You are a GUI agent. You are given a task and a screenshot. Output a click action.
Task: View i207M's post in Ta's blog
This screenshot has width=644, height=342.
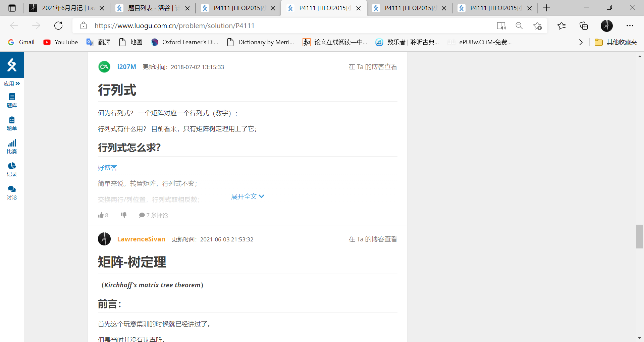(x=373, y=67)
